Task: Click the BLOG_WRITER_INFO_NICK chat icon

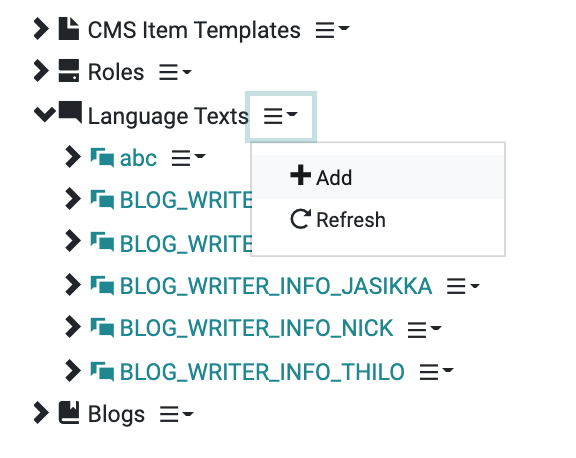Action: click(x=102, y=327)
